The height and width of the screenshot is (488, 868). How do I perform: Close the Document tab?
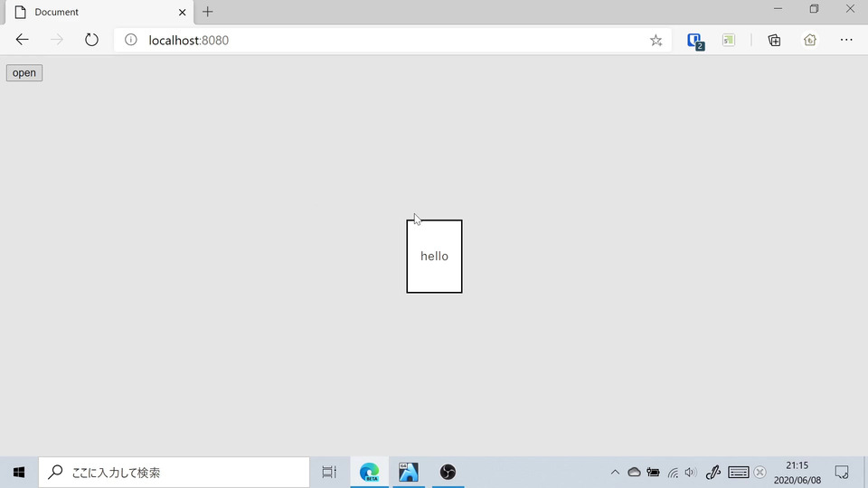pyautogui.click(x=182, y=12)
